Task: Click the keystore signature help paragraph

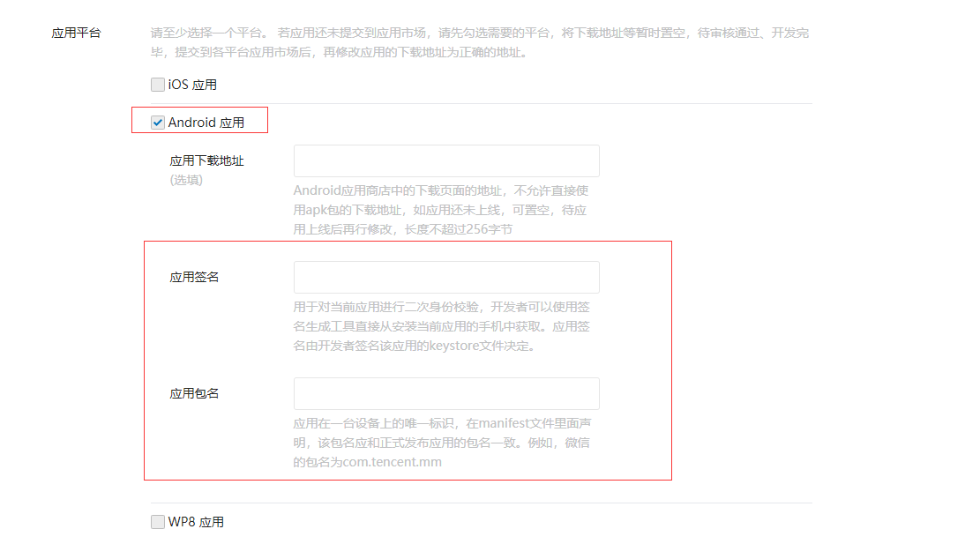Action: point(442,326)
